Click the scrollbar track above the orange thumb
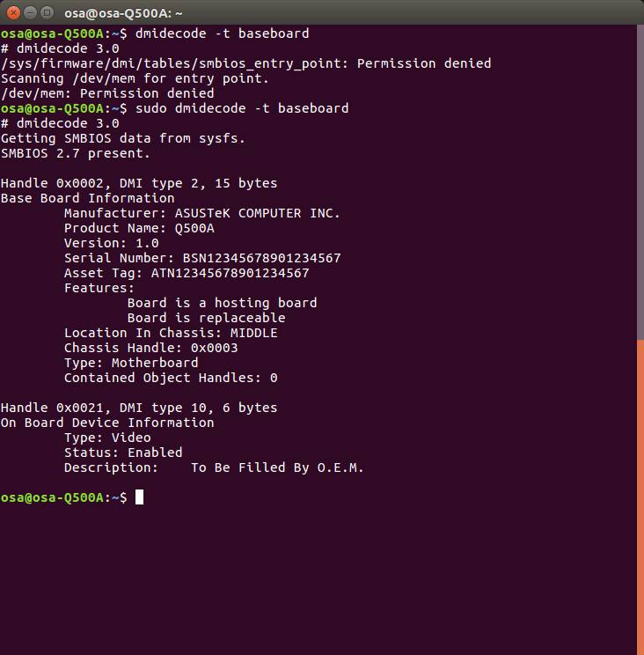The image size is (644, 655). click(640, 176)
